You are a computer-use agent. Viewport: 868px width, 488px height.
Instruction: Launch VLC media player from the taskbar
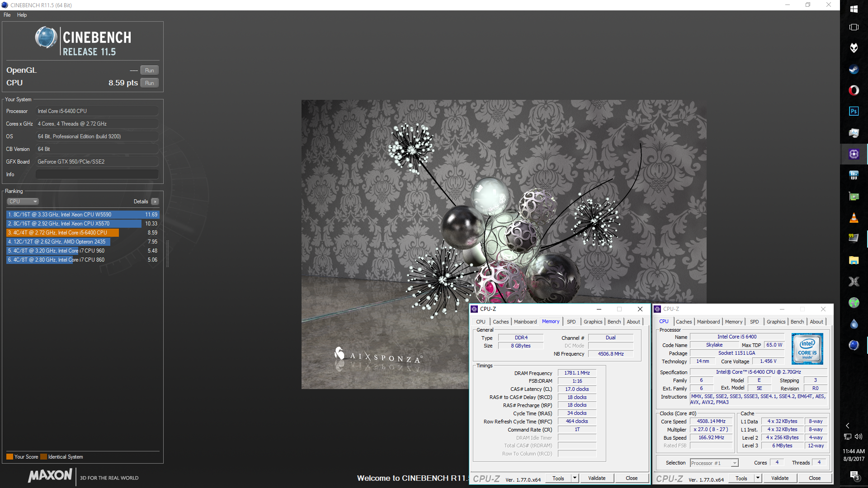(854, 218)
